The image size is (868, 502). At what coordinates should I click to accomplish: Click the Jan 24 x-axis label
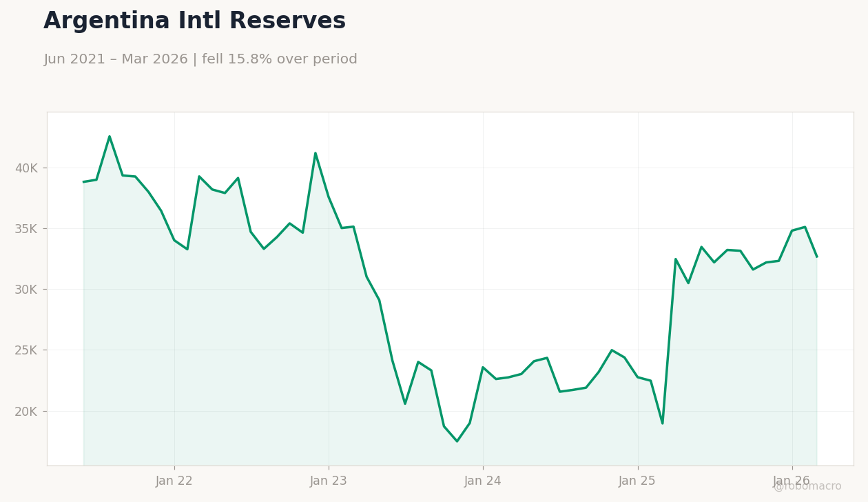coord(483,481)
